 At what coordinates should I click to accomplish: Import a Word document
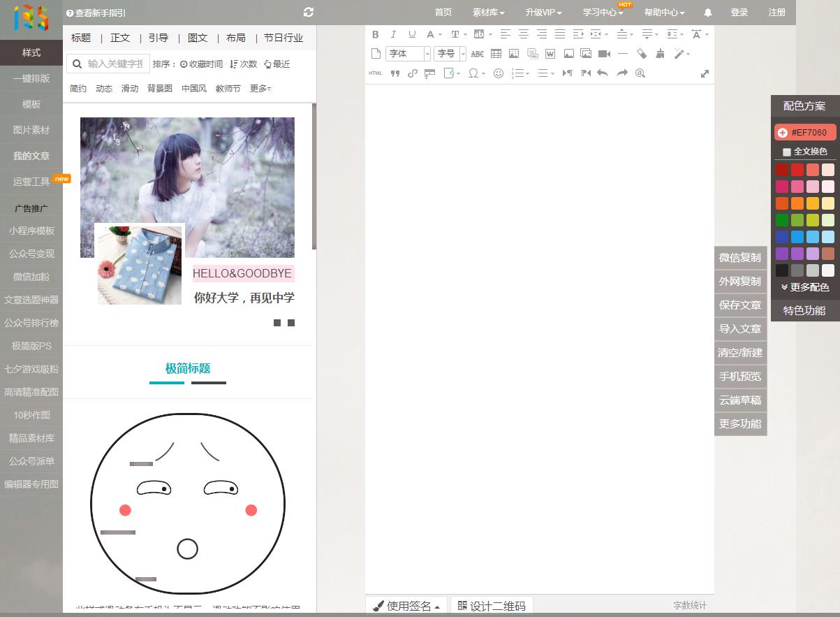549,53
